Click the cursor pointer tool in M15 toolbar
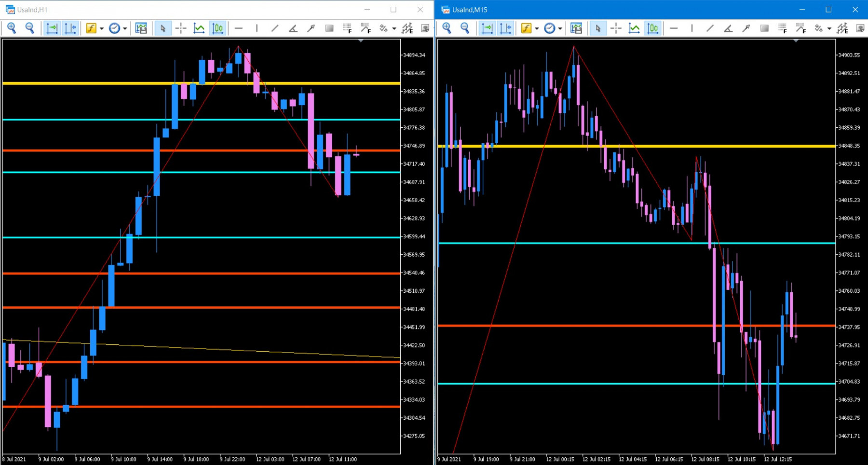 [x=598, y=28]
